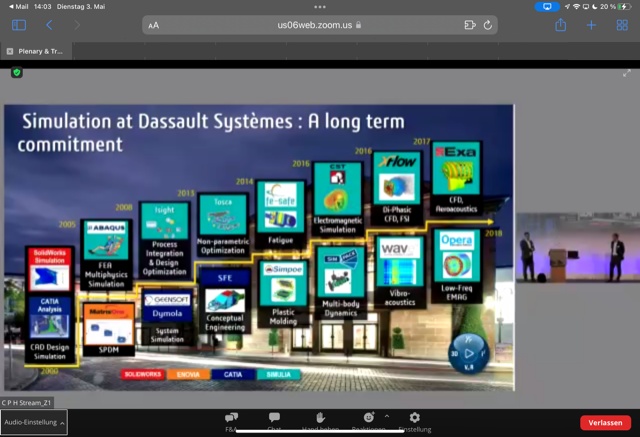Click the CST Electromagnetic Simulation card
Image resolution: width=640 pixels, height=437 pixels.
[338, 198]
